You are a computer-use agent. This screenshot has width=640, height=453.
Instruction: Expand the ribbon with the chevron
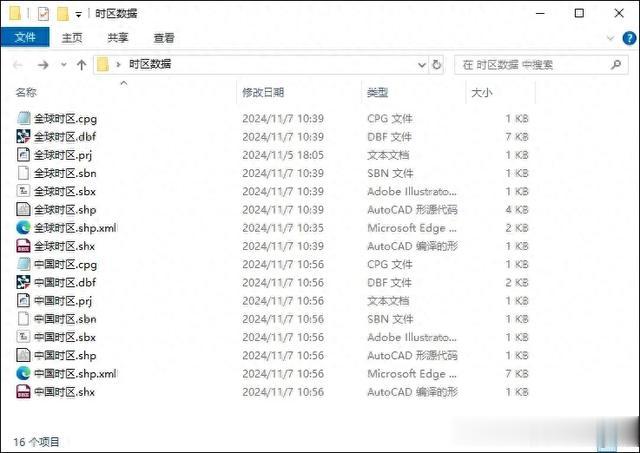click(x=610, y=38)
